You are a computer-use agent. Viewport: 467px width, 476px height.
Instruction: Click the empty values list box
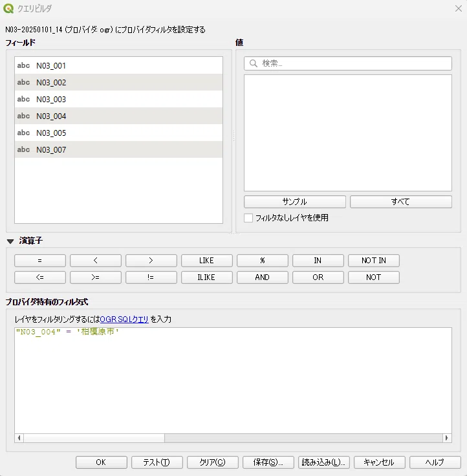click(x=348, y=133)
